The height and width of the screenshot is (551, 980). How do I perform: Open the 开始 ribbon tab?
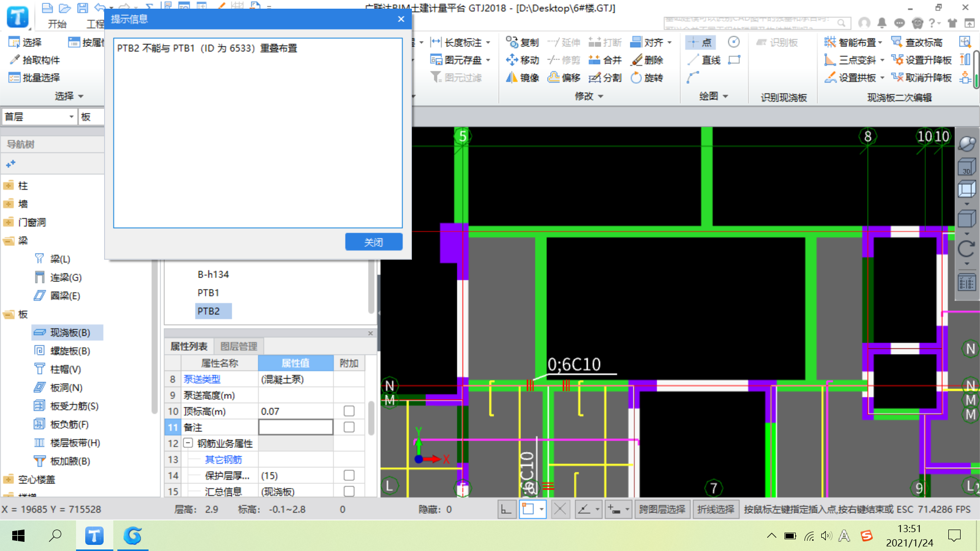[57, 24]
